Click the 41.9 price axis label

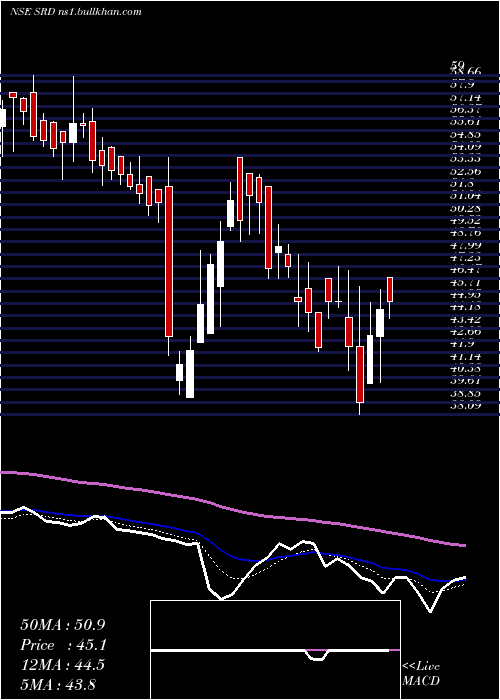[x=462, y=344]
